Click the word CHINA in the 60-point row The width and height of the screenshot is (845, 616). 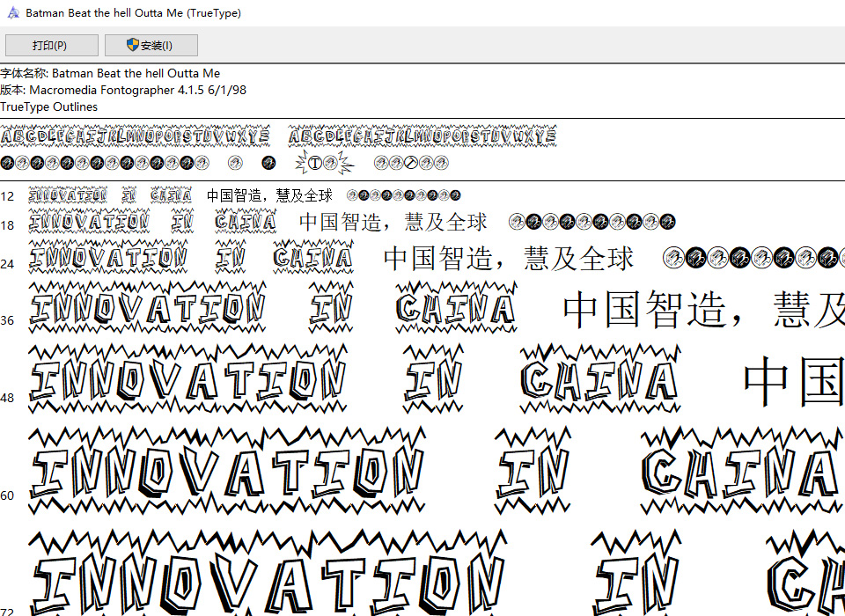point(743,471)
